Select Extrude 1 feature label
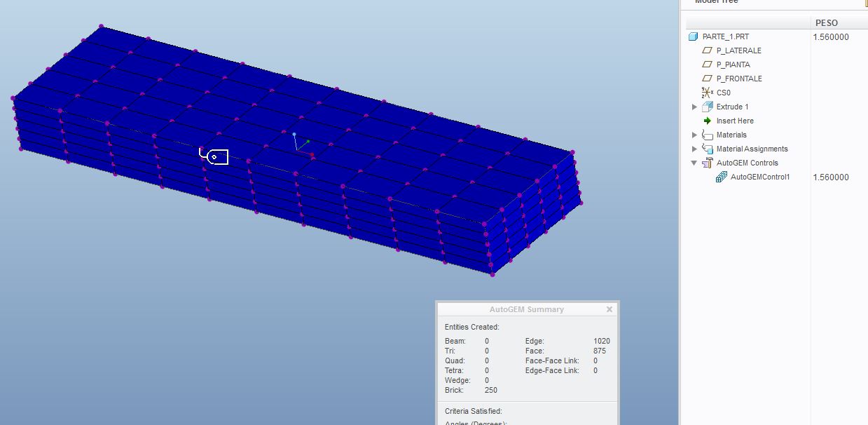Screen dimensions: 868x425 [x=732, y=107]
